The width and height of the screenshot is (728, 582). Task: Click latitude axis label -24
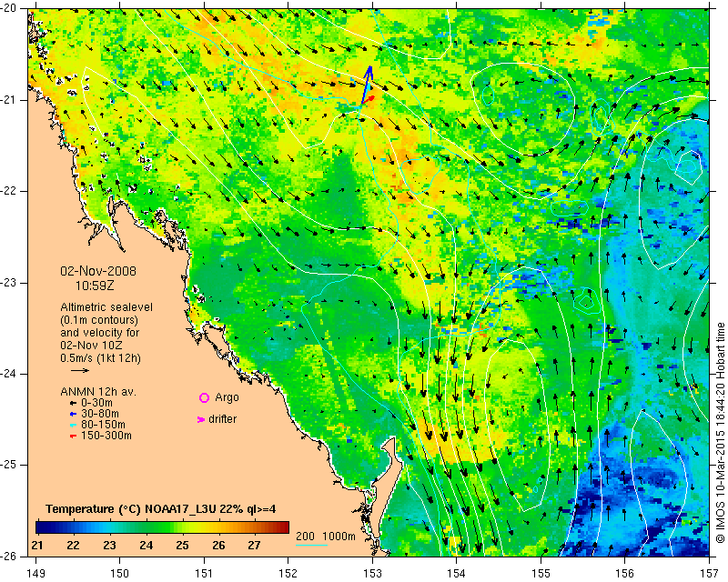[x=8, y=374]
